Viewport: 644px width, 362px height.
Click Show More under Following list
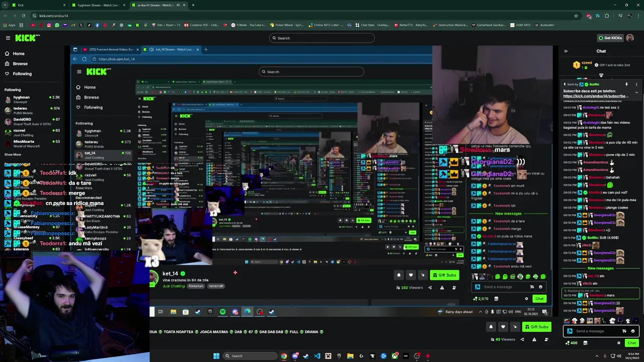(13, 154)
